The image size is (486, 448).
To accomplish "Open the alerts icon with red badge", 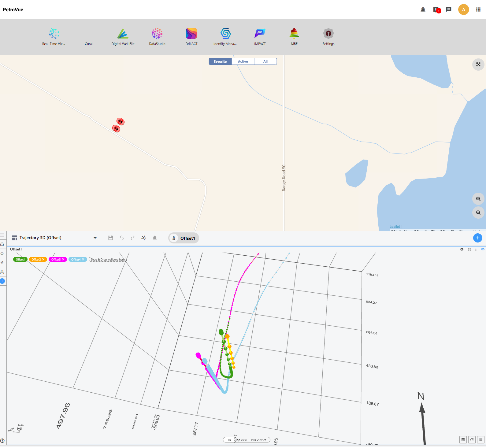I will (436, 10).
